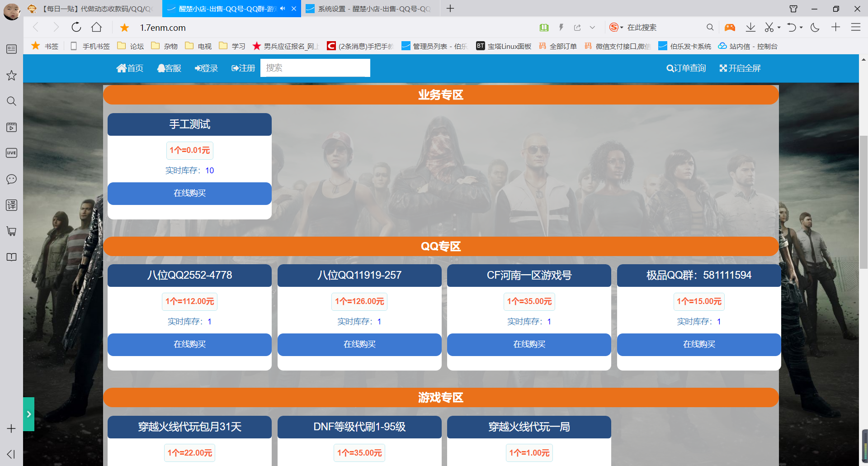Expand the green side panel arrow
This screenshot has width=868, height=466.
click(x=28, y=414)
